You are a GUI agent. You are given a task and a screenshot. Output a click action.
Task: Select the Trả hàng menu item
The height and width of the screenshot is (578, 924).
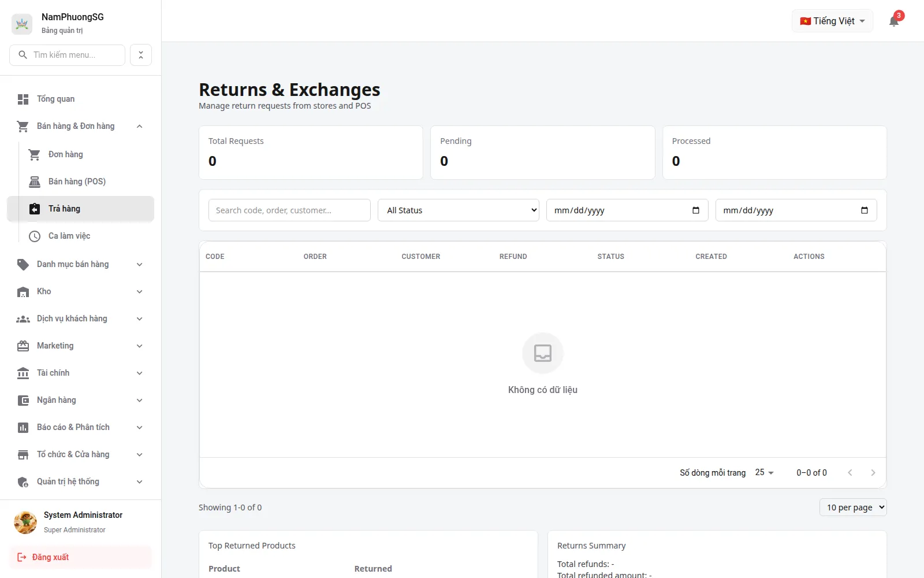point(81,209)
